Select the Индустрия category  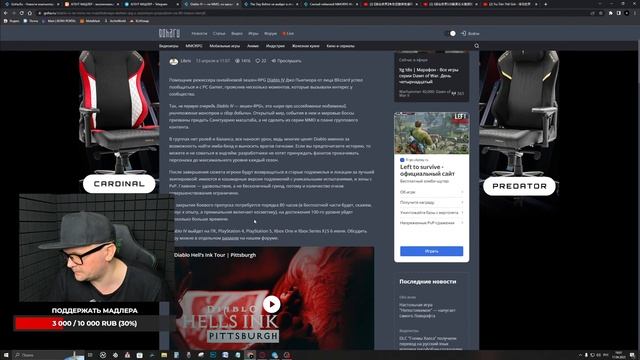275,46
